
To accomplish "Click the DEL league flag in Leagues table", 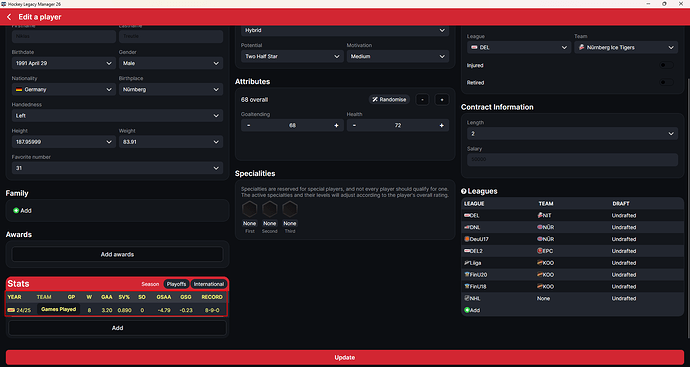I will coord(467,215).
